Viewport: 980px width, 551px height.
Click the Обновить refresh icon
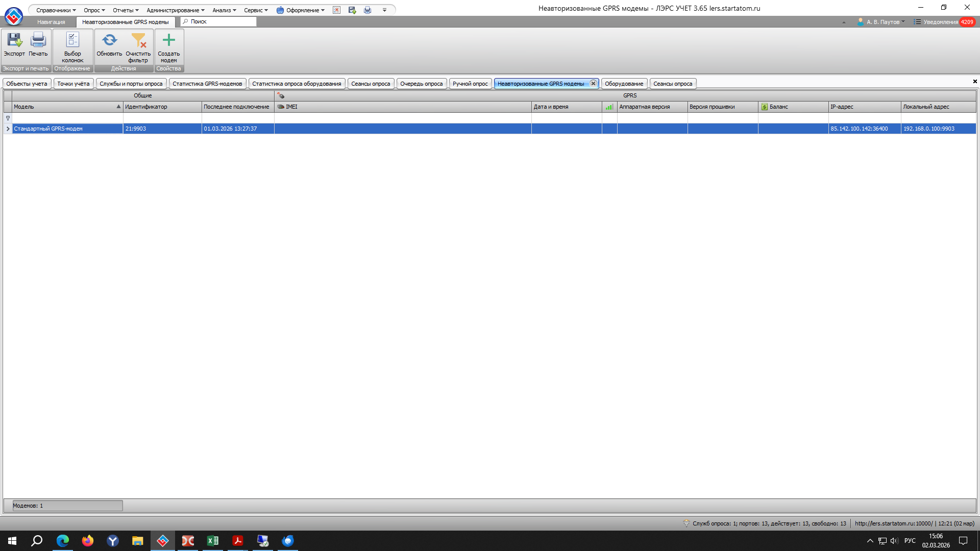109,41
